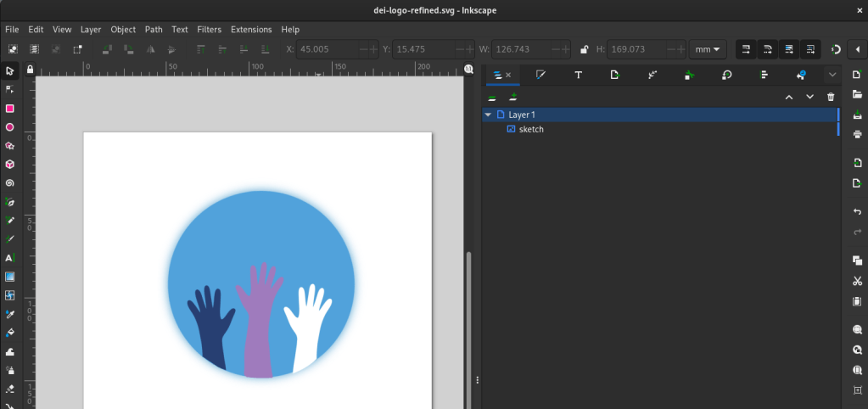Collapse the Layer 1 tree
The width and height of the screenshot is (868, 409).
[488, 115]
